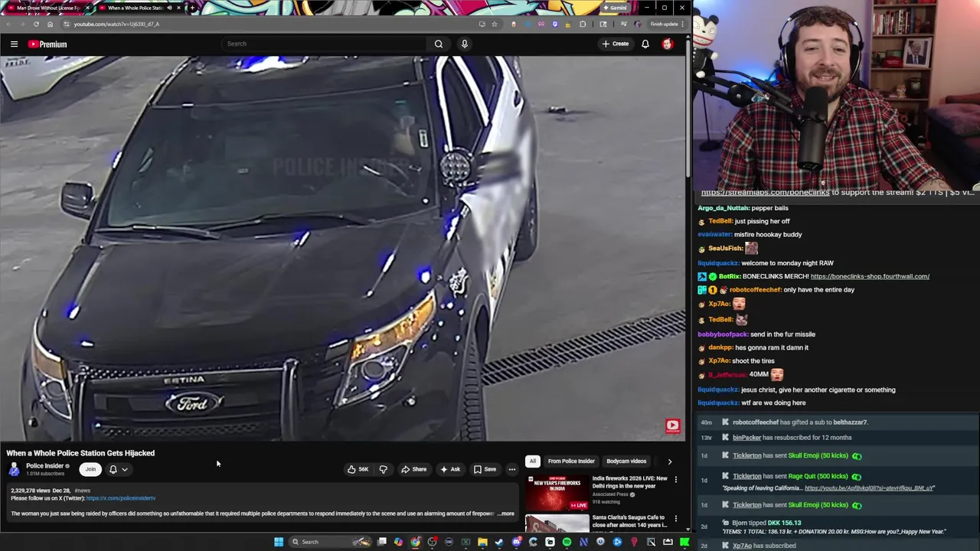The width and height of the screenshot is (980, 551).
Task: Open the x.com/policeinsidertv link
Action: pyautogui.click(x=121, y=498)
